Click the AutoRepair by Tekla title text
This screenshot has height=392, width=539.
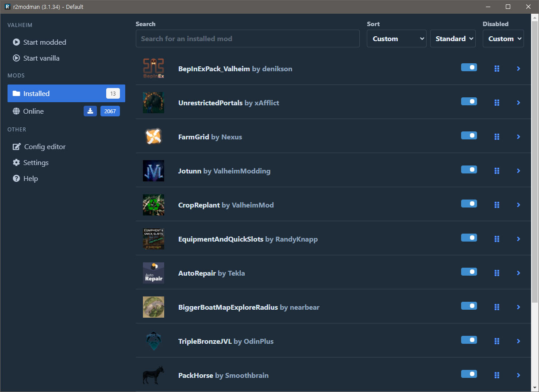pyautogui.click(x=212, y=273)
